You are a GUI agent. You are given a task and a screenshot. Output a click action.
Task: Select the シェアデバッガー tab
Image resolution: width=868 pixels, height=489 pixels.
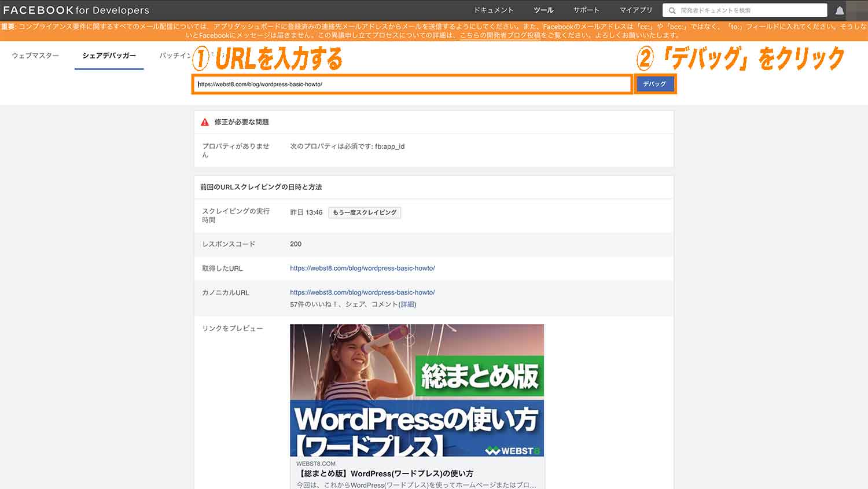(109, 56)
